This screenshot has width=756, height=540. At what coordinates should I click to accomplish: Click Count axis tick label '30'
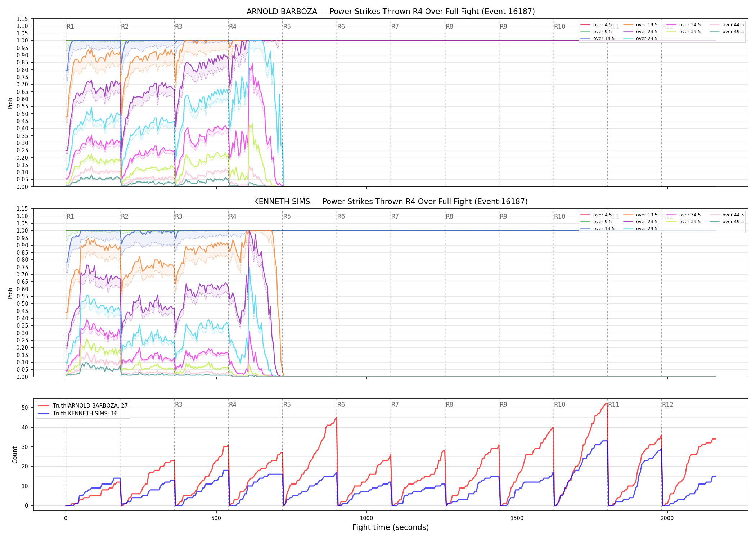(25, 447)
